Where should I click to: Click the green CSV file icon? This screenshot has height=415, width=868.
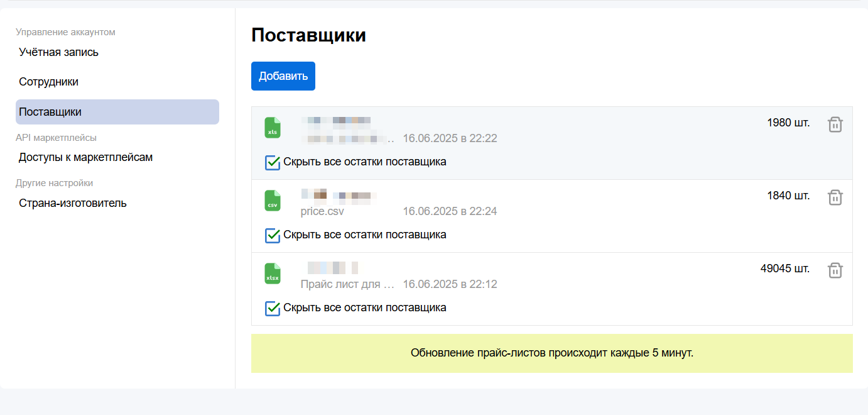pos(273,201)
